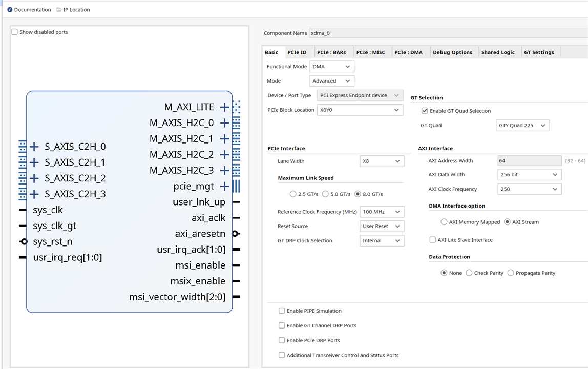The width and height of the screenshot is (588, 369).
Task: Click the axi_aresetn inverted pin bubble
Action: click(x=235, y=234)
